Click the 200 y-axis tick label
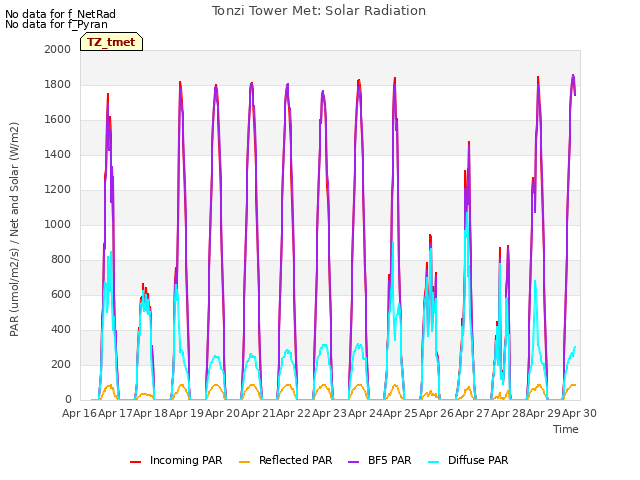This screenshot has width=640, height=480. click(x=61, y=364)
